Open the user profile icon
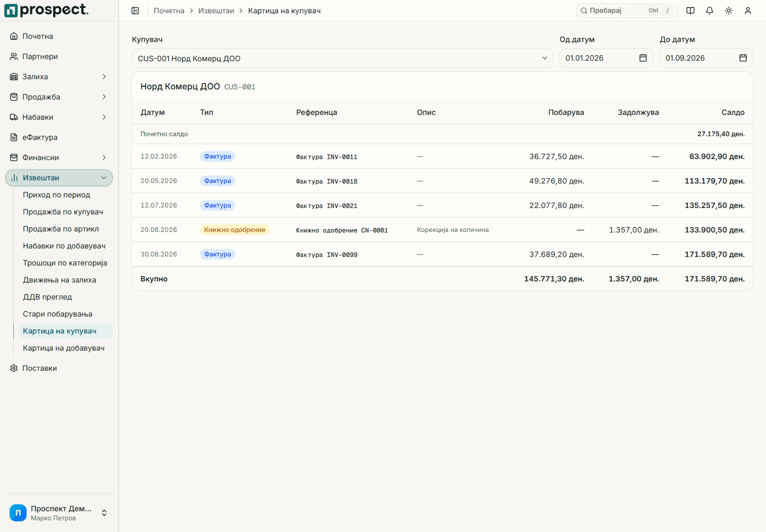This screenshot has height=532, width=766. pyautogui.click(x=748, y=11)
